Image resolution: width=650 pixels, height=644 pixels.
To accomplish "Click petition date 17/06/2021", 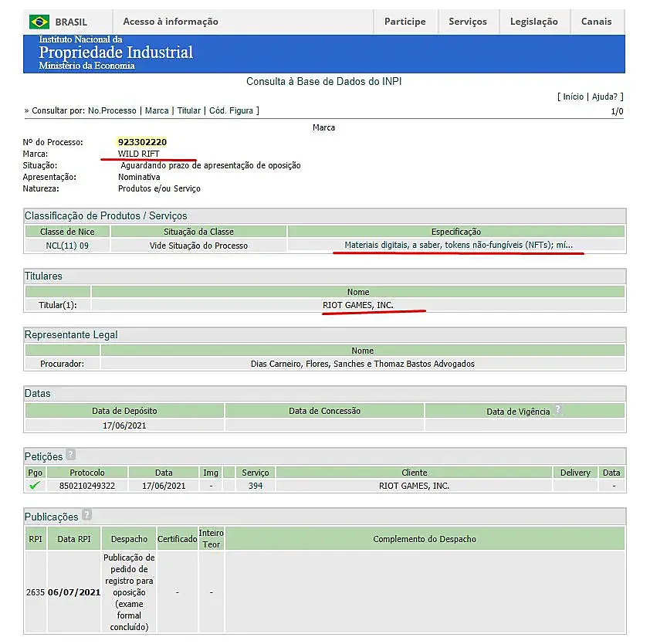I will pyautogui.click(x=164, y=486).
